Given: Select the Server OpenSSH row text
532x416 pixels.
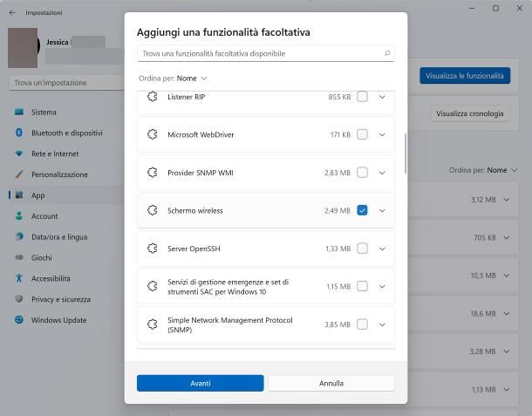Looking at the screenshot, I should (x=194, y=249).
